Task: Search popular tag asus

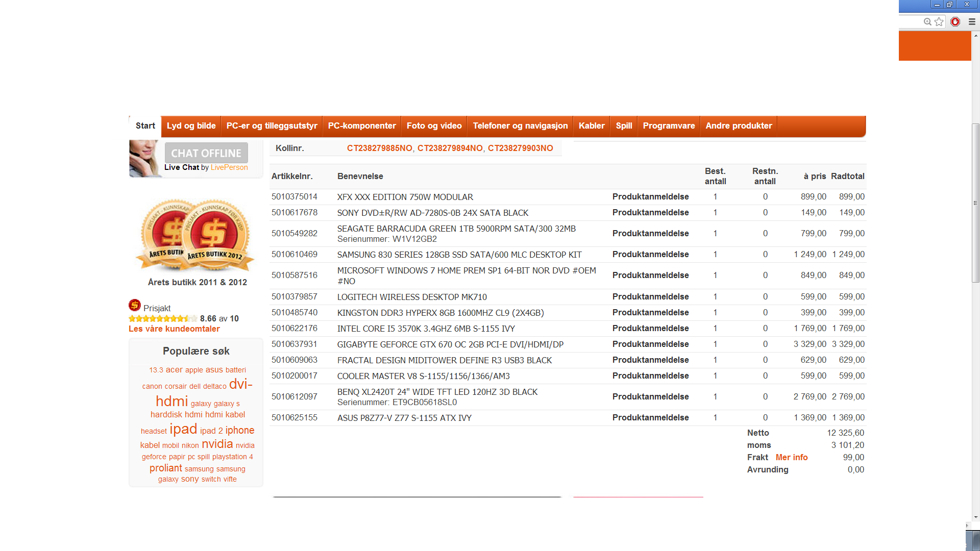Action: tap(214, 370)
